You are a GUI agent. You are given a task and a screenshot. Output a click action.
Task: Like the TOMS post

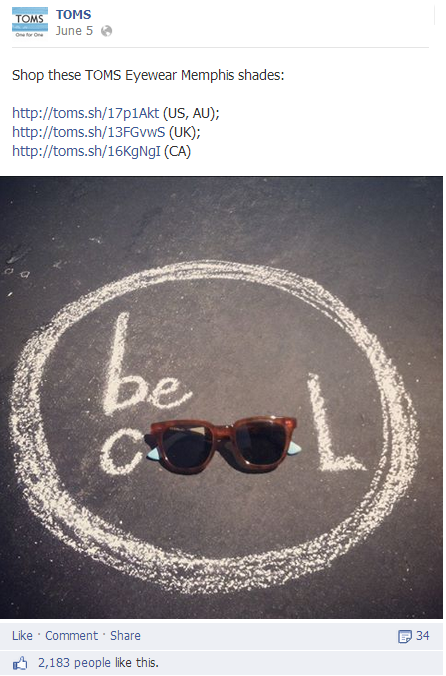22,635
